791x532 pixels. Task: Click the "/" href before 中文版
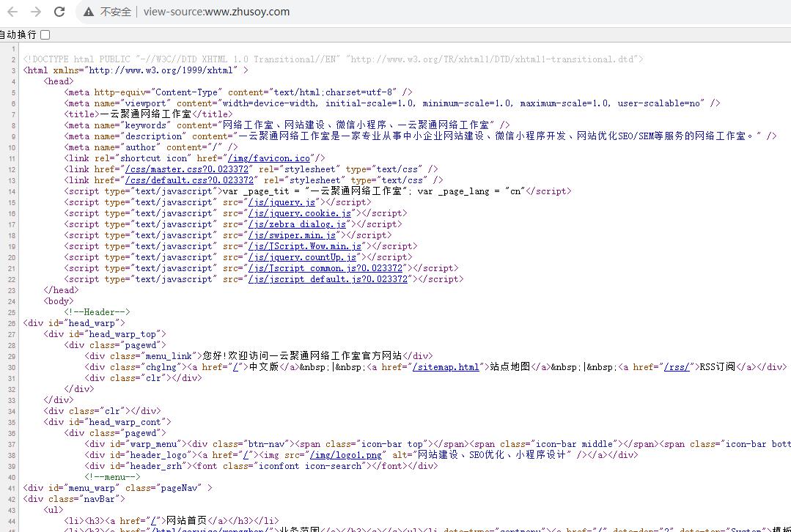coord(235,367)
